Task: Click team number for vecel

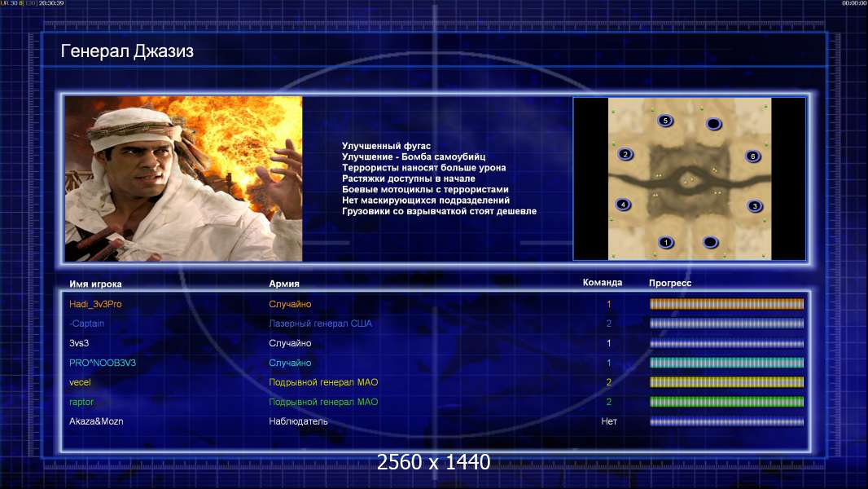Action: (609, 382)
